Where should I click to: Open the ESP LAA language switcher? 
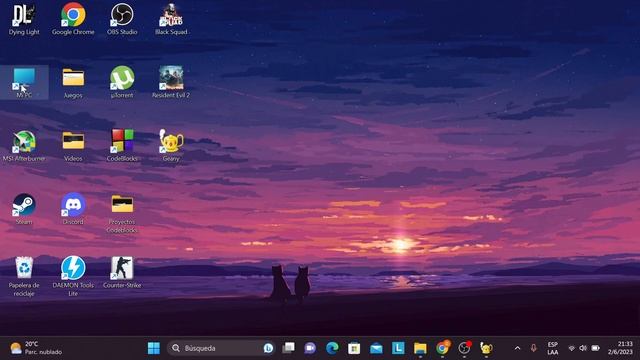pos(553,348)
